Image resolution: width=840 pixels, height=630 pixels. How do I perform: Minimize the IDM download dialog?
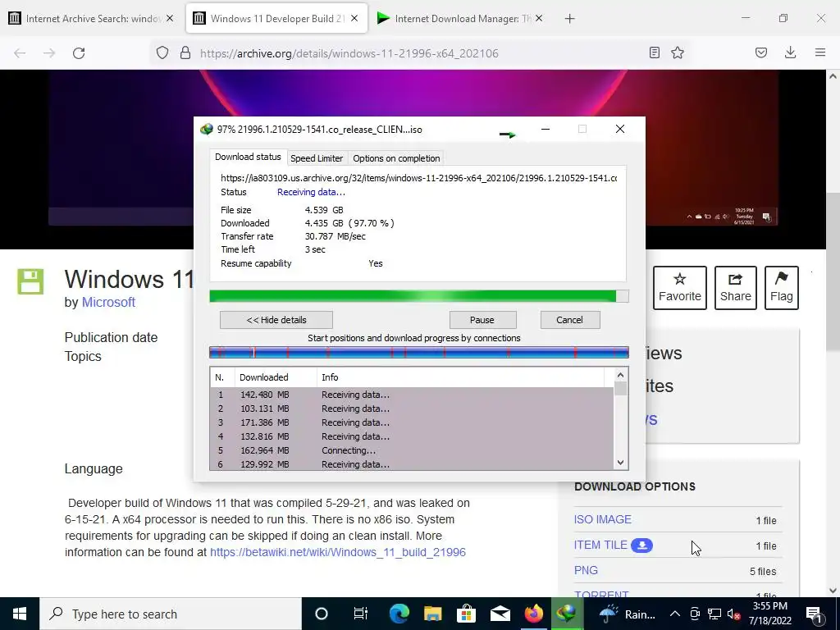(x=546, y=129)
